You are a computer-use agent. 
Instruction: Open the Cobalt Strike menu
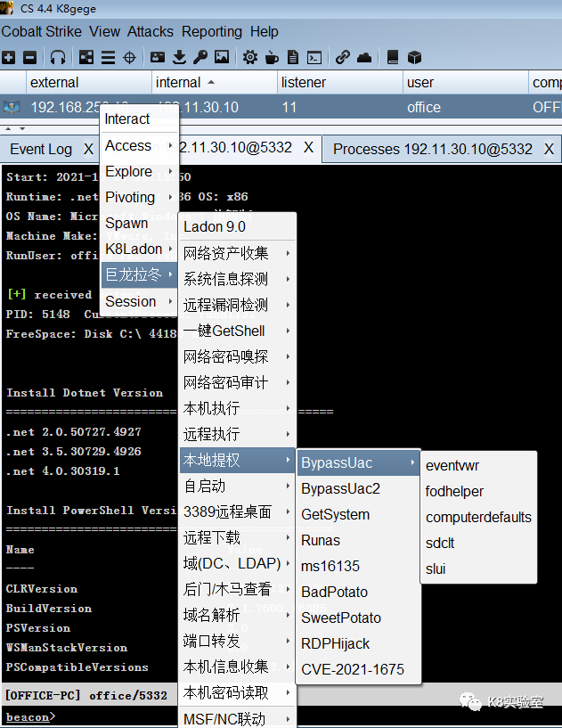pos(41,31)
